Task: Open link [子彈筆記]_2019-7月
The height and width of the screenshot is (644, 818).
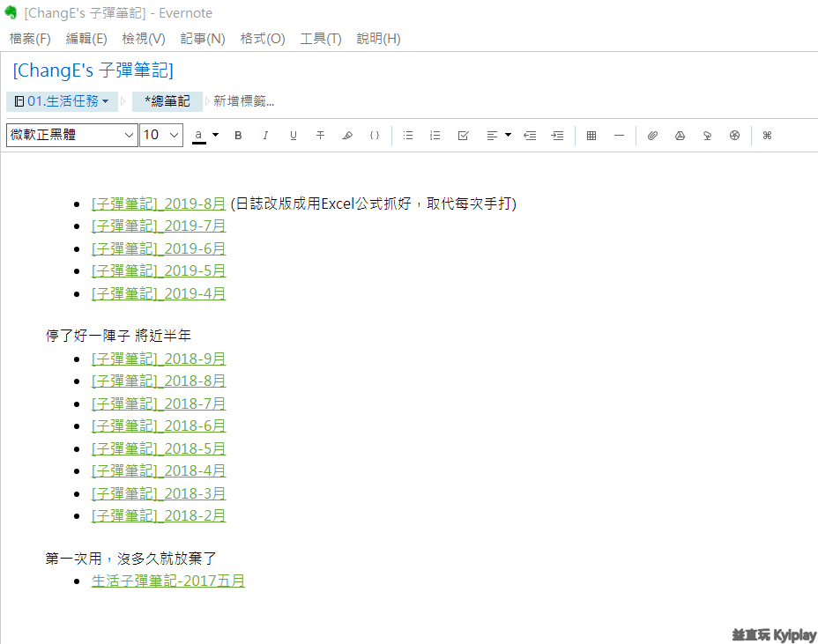Action: click(158, 226)
